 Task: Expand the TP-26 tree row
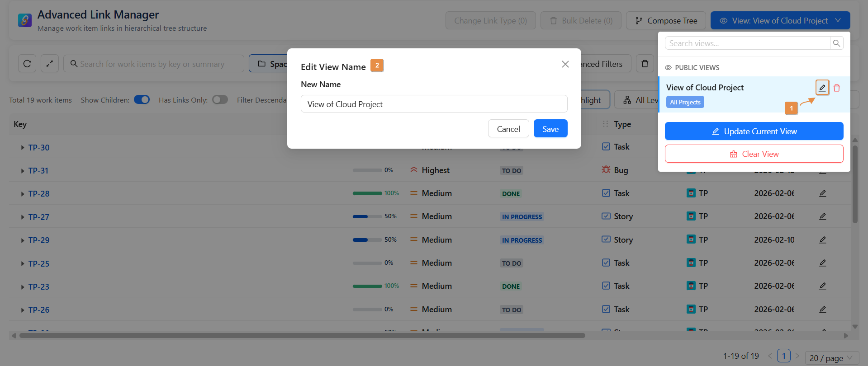pos(22,310)
